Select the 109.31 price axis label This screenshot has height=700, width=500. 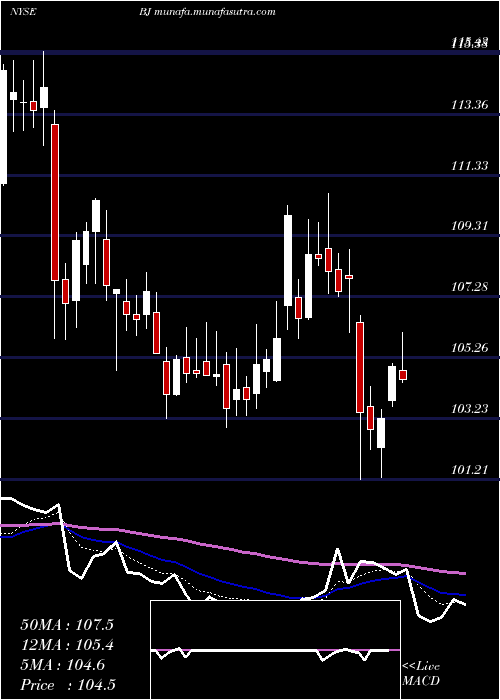pos(470,226)
